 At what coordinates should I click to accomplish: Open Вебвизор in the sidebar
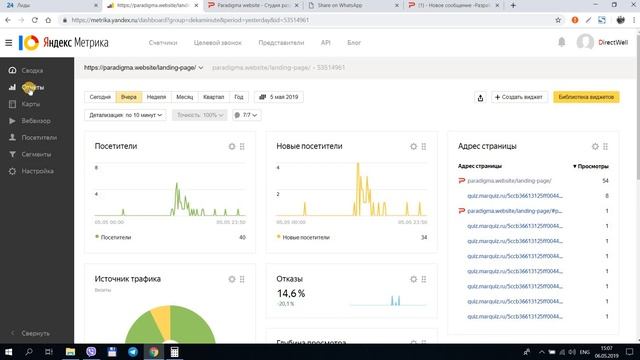click(x=36, y=121)
